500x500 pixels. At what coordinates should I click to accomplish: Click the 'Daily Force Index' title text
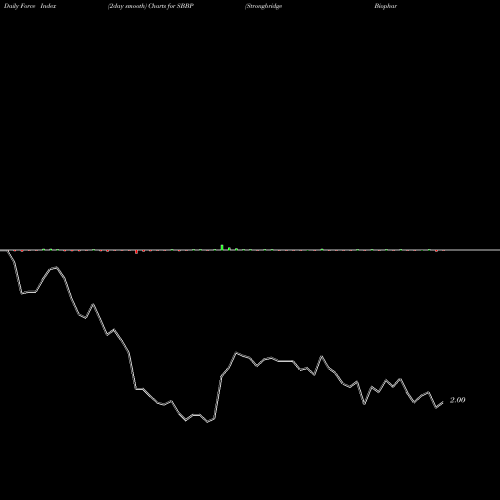(x=30, y=6)
